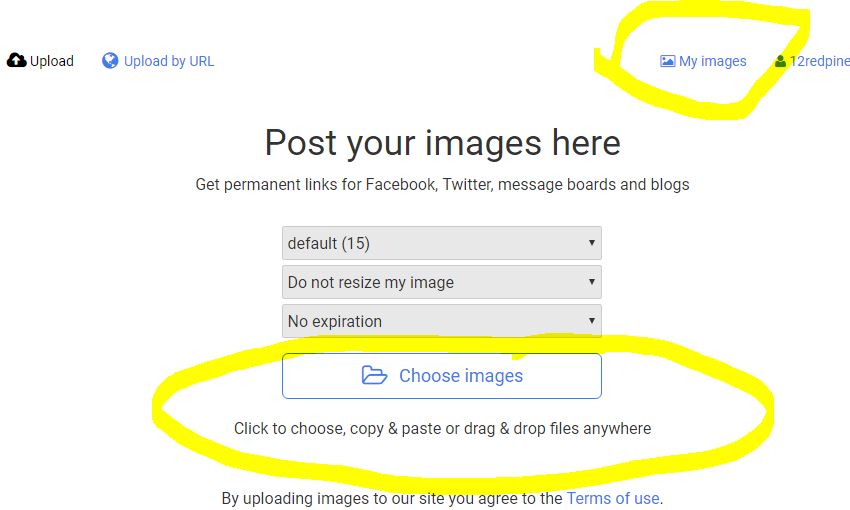Expand the No expiration dropdown
Viewport: 850px width, 510px height.
pos(442,321)
